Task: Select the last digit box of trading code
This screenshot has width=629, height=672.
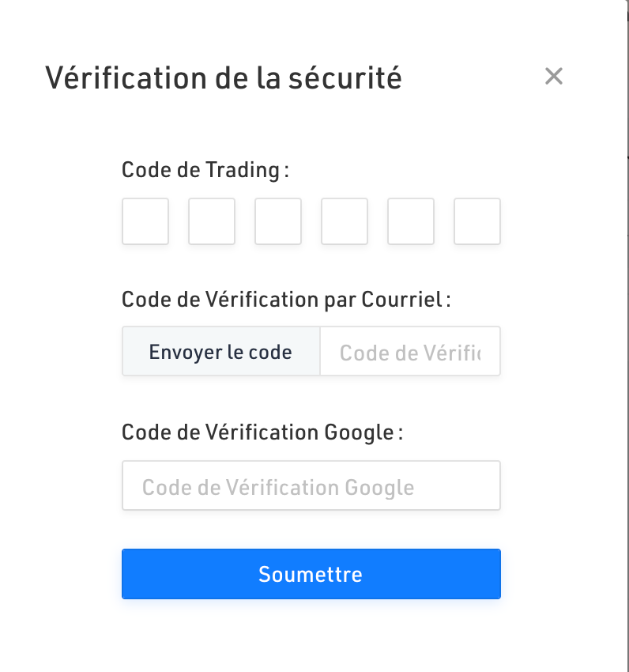Action: (477, 221)
